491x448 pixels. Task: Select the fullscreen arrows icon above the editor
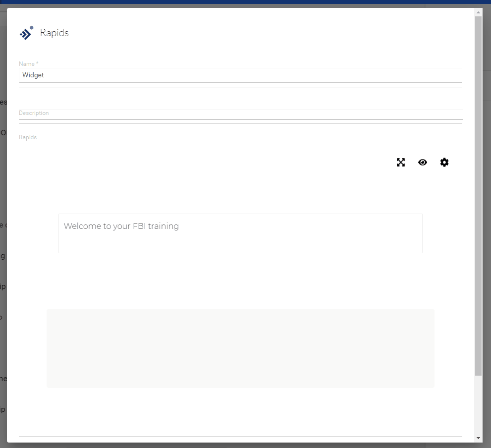pos(400,162)
